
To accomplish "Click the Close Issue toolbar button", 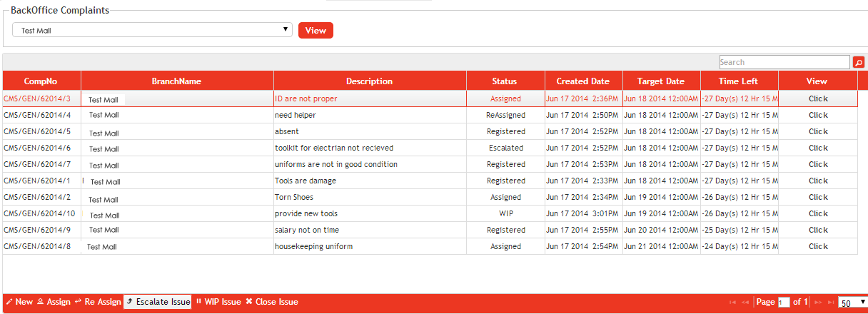I will pos(272,302).
